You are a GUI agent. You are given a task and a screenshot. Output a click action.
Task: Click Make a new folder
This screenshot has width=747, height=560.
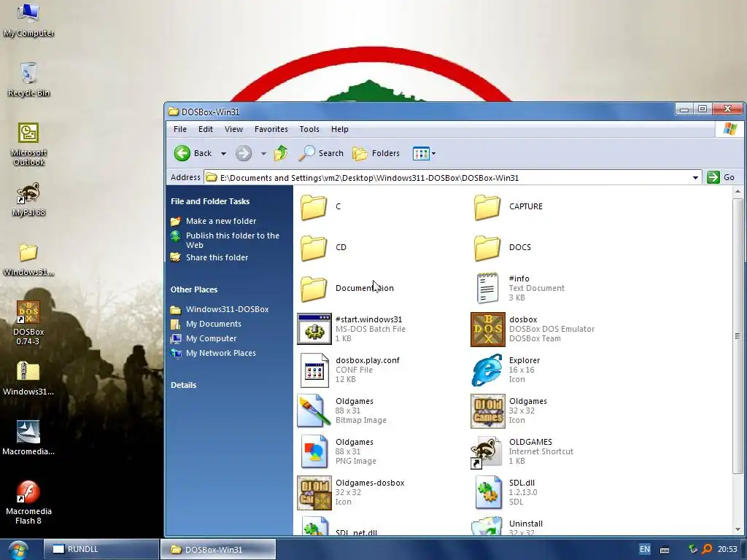click(x=220, y=221)
